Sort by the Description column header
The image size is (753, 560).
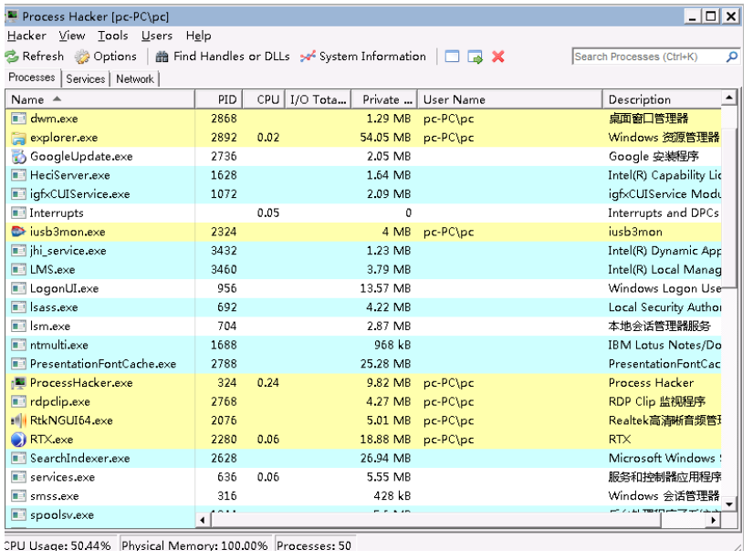click(662, 99)
